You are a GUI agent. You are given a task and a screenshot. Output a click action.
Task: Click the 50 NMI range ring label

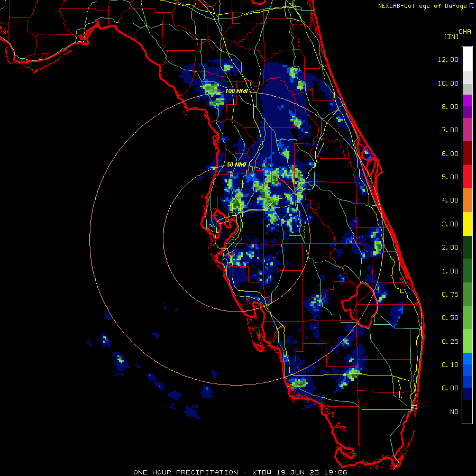coord(236,164)
